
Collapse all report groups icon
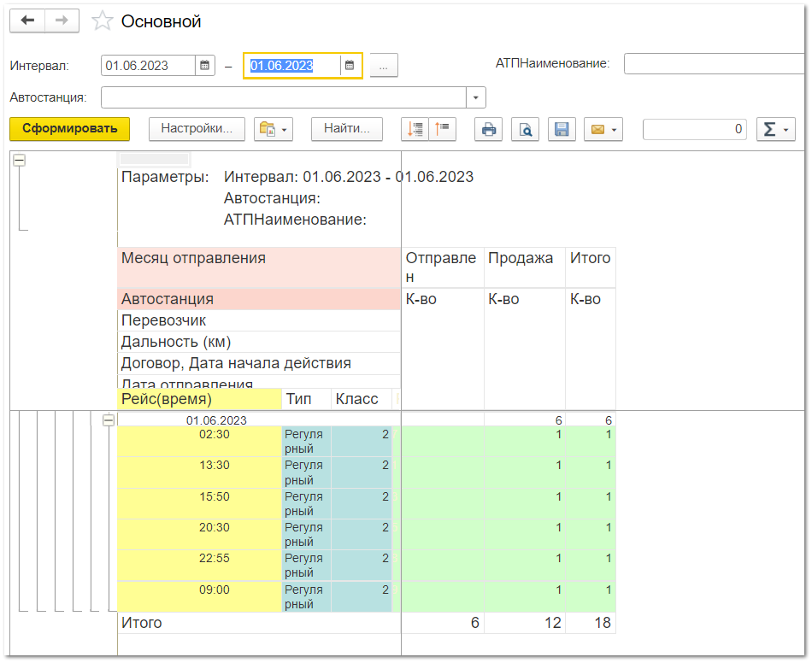[x=443, y=129]
